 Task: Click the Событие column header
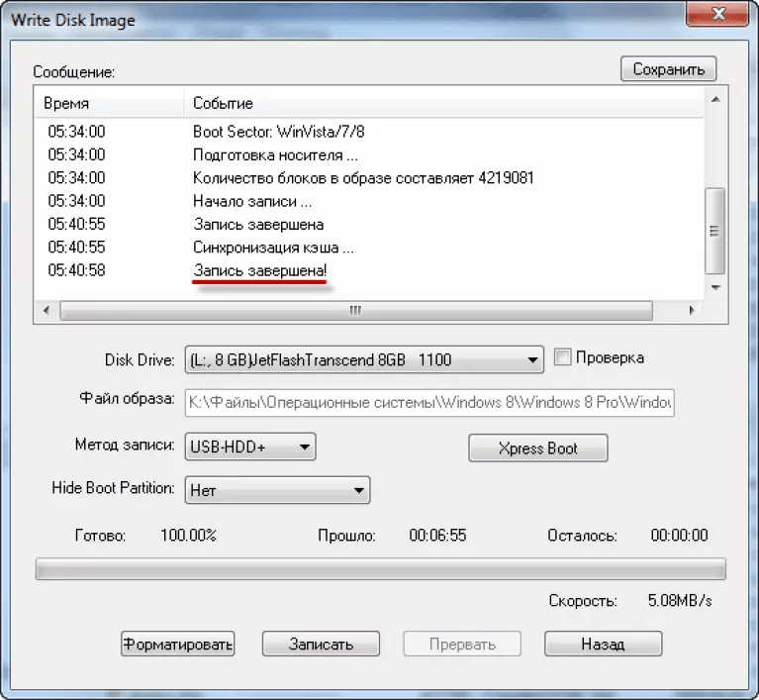click(x=443, y=103)
